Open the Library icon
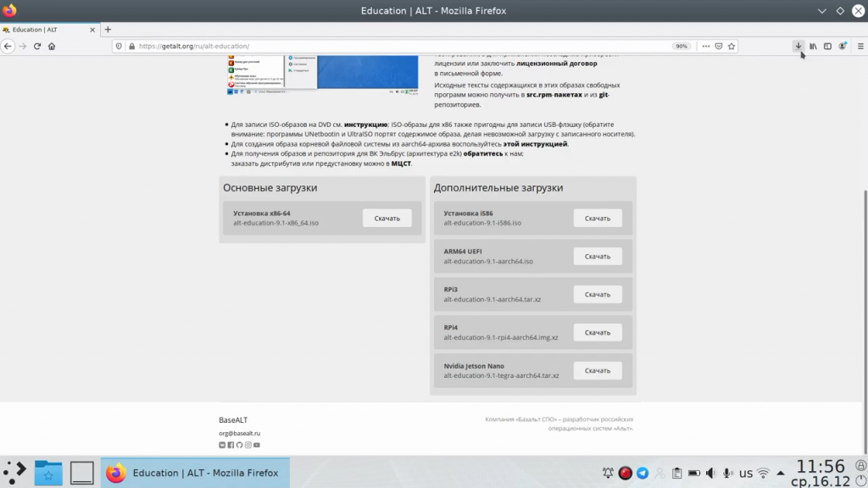 click(x=813, y=47)
